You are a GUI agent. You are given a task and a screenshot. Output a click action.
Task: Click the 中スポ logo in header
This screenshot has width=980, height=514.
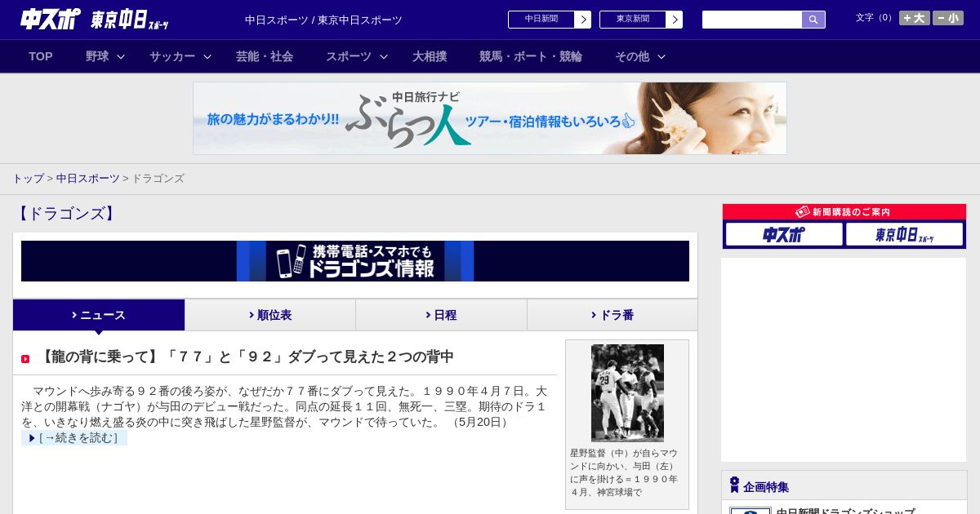point(51,19)
